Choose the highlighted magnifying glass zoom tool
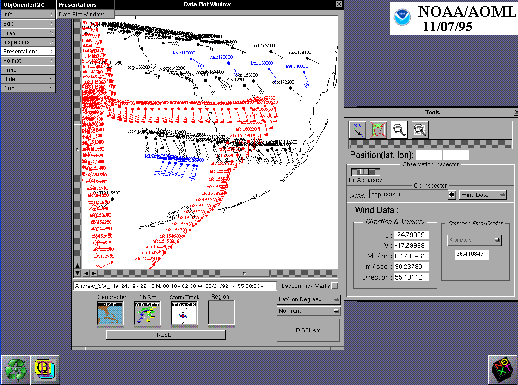 point(399,130)
